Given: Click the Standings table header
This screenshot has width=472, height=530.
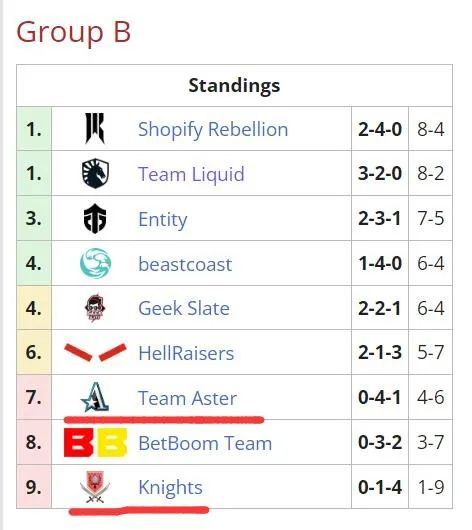Looking at the screenshot, I should pyautogui.click(x=234, y=85).
